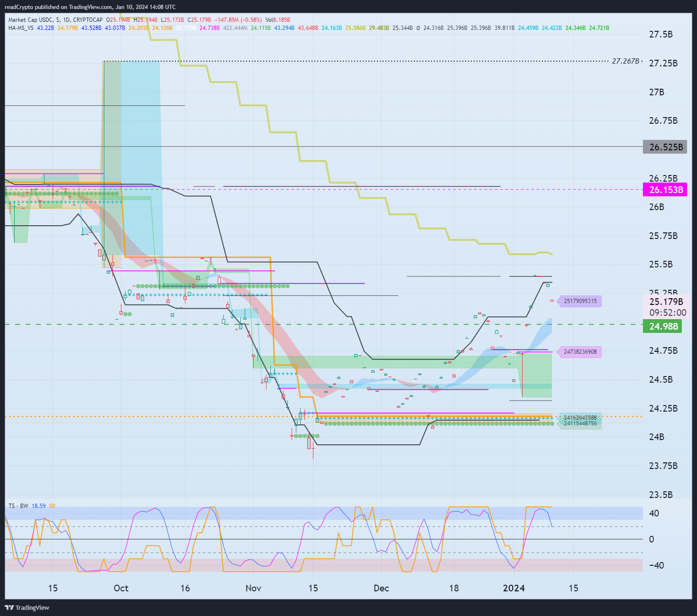Click the 23.5B price axis label

660,495
